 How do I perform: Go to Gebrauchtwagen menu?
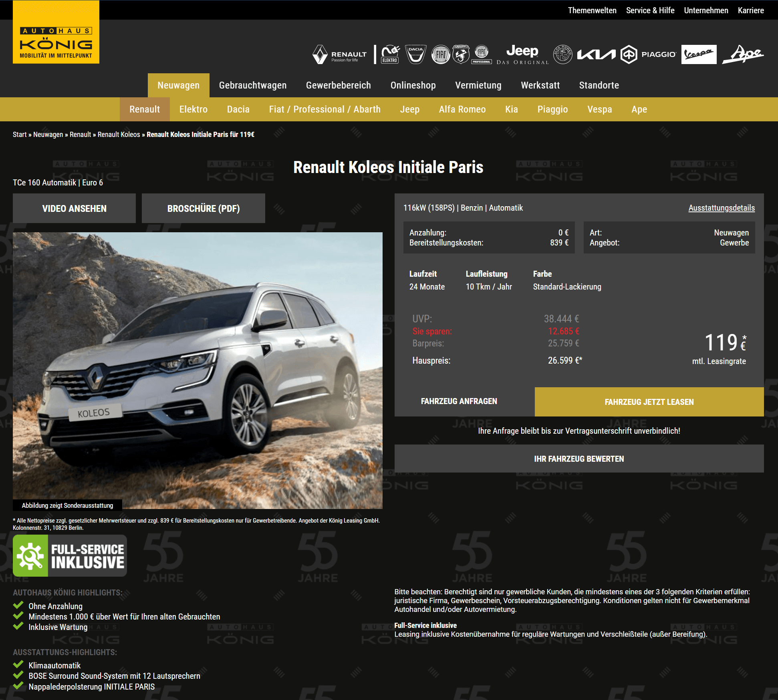253,85
